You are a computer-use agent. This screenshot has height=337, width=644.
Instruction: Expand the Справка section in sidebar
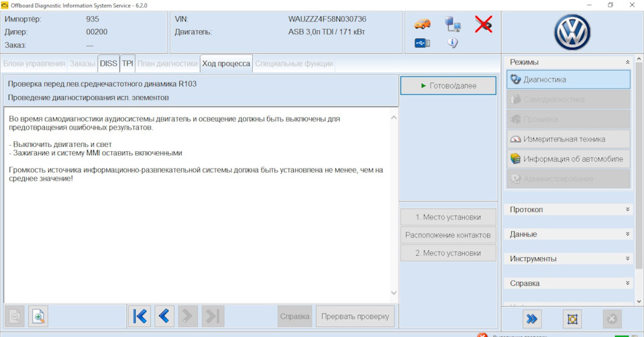click(x=628, y=283)
